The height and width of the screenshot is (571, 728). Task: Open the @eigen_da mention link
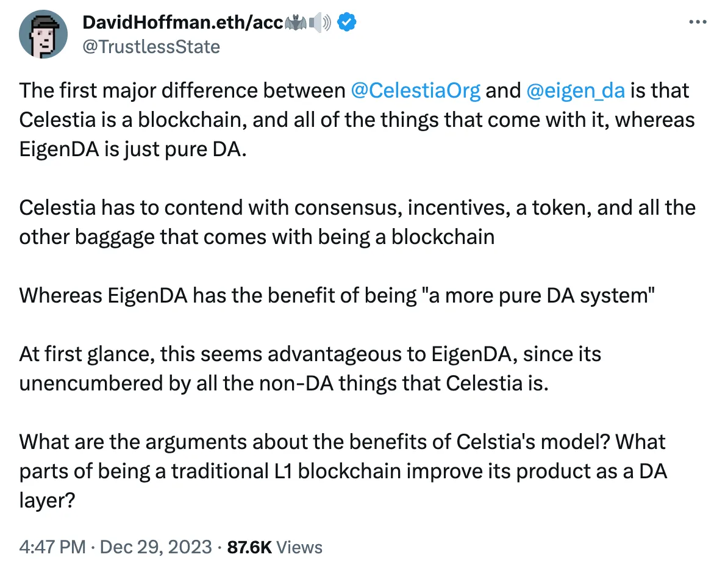coord(576,90)
